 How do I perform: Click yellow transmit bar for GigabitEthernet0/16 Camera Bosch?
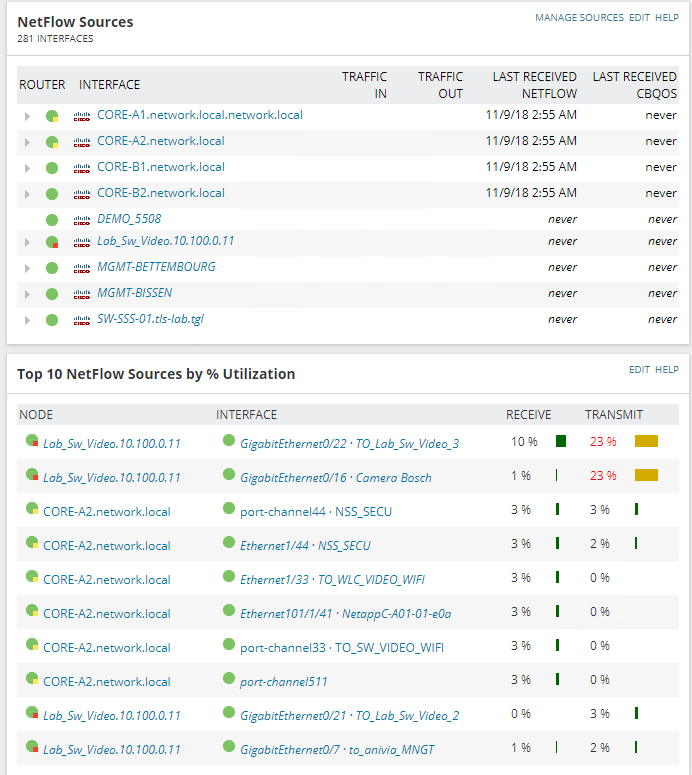tap(646, 475)
